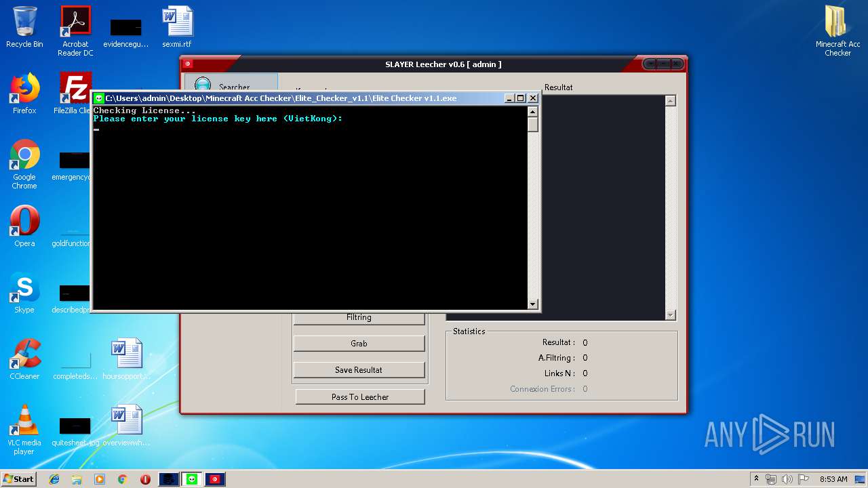This screenshot has width=868, height=488.
Task: Click the dark taskbar app button
Action: [169, 479]
